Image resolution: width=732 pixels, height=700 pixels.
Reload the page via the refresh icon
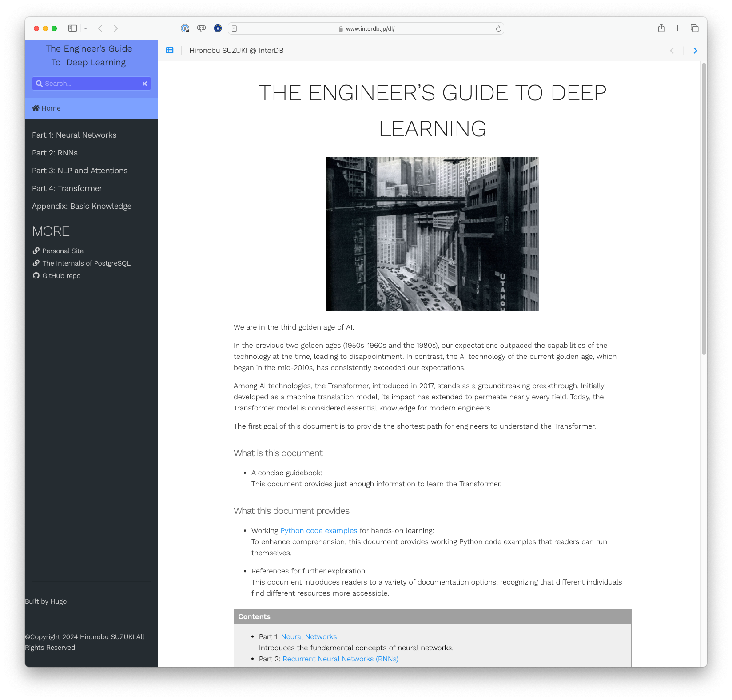coord(499,28)
